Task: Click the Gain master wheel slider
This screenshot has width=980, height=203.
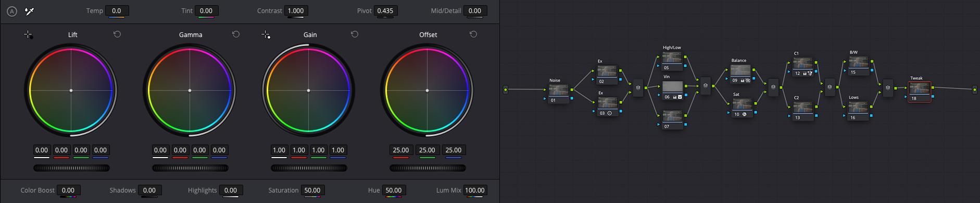Action: click(309, 168)
